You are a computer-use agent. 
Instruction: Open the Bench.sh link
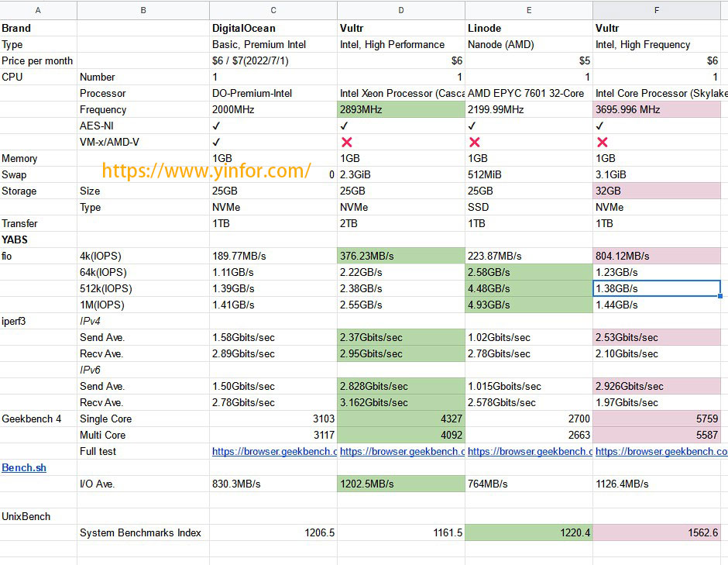click(x=24, y=468)
